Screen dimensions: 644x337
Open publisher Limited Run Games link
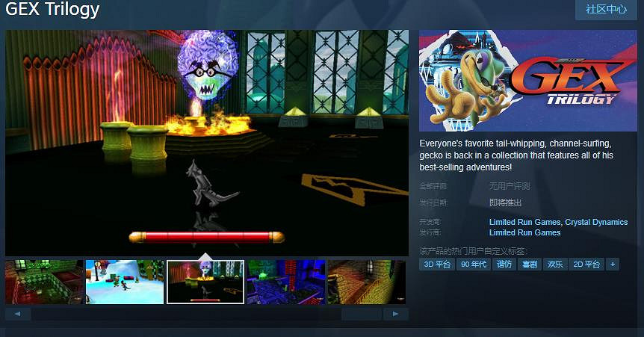point(524,232)
